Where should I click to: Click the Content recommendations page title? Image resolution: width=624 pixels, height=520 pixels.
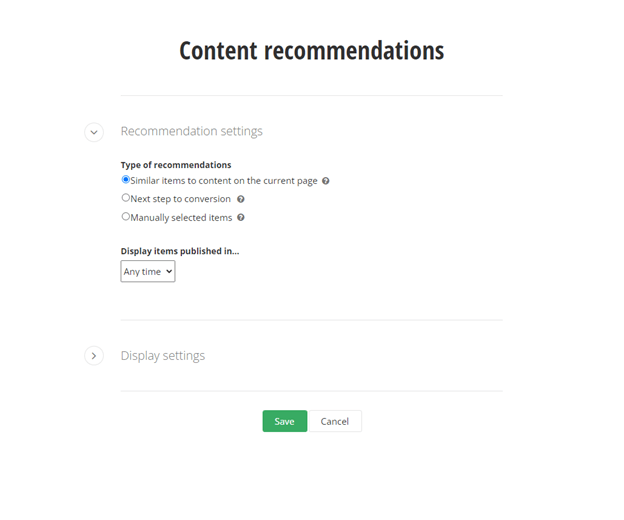click(311, 51)
